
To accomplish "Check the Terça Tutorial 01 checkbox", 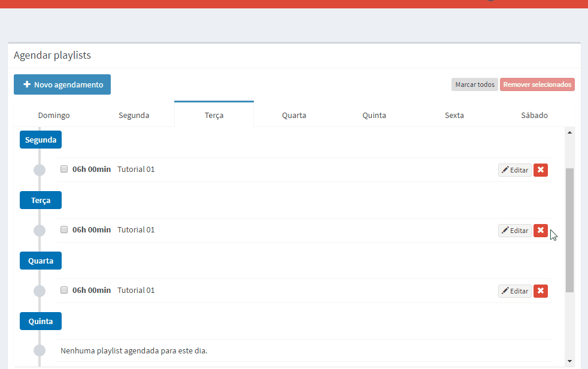I will pyautogui.click(x=64, y=229).
